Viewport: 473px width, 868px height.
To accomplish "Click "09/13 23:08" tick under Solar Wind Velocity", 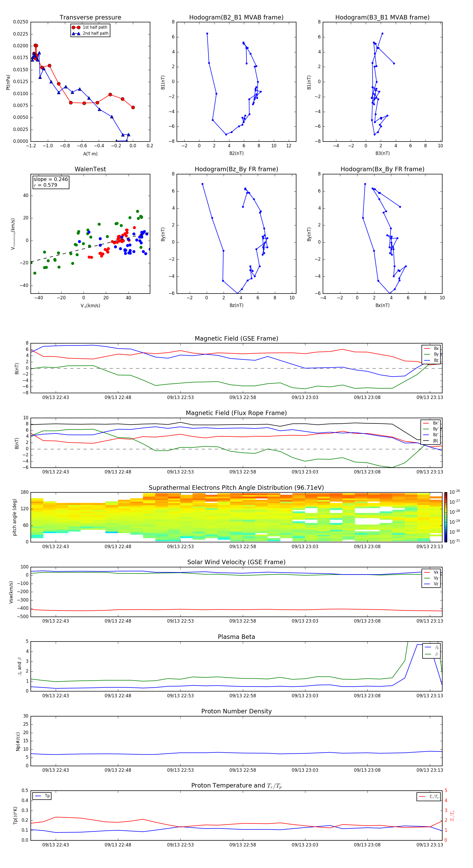I will tap(367, 621).
